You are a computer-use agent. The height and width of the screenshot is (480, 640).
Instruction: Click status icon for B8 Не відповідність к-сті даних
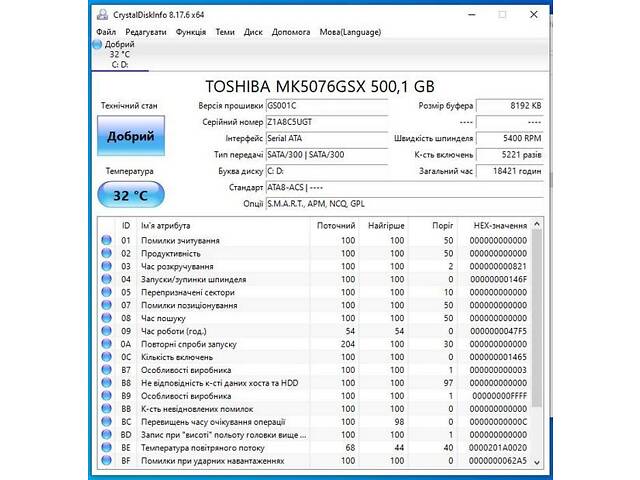[107, 383]
